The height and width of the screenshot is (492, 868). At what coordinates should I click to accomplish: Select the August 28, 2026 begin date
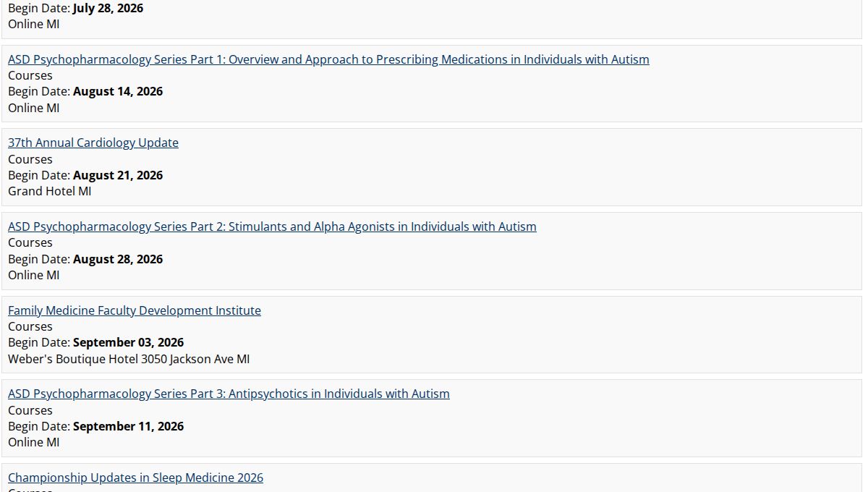click(118, 259)
